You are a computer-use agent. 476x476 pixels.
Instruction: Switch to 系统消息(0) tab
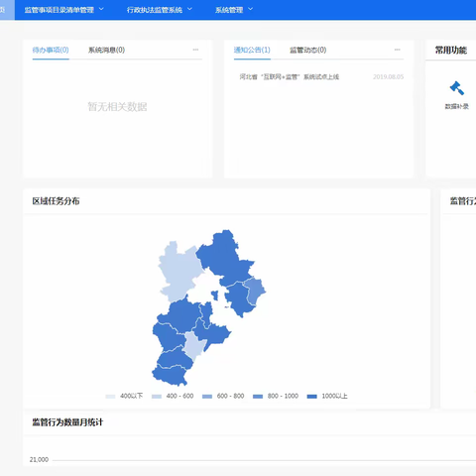point(106,50)
